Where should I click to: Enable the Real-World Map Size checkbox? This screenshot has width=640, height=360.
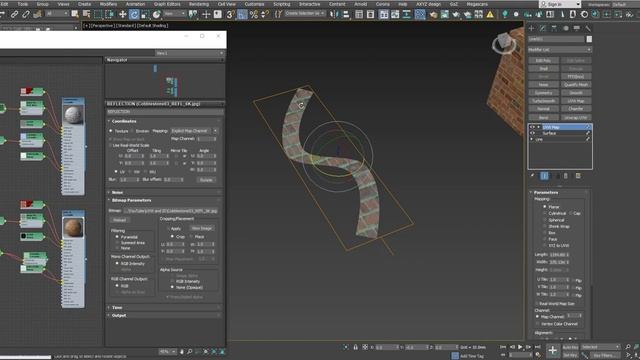click(x=536, y=304)
